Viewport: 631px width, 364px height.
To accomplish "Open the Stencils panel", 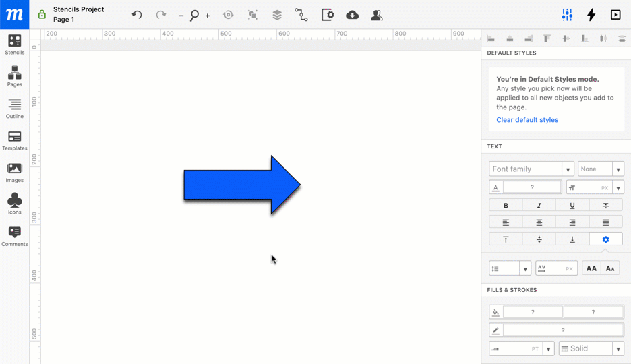I will (14, 44).
